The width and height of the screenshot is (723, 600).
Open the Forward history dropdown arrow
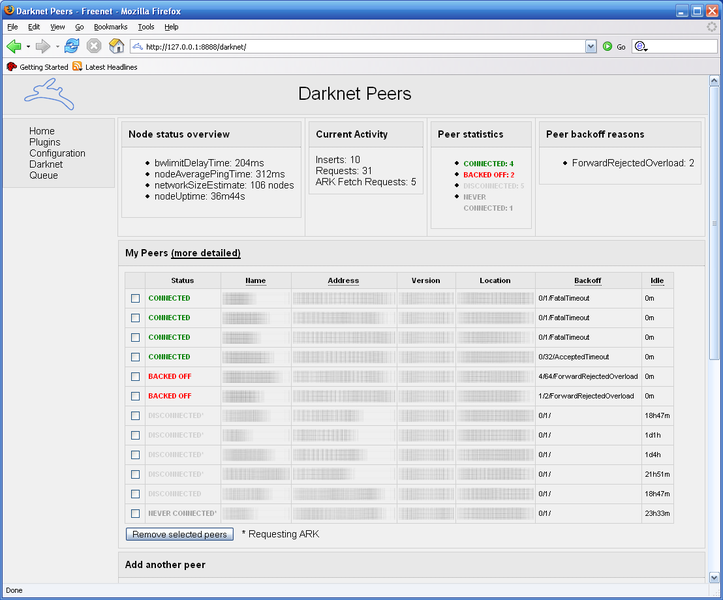(x=57, y=47)
